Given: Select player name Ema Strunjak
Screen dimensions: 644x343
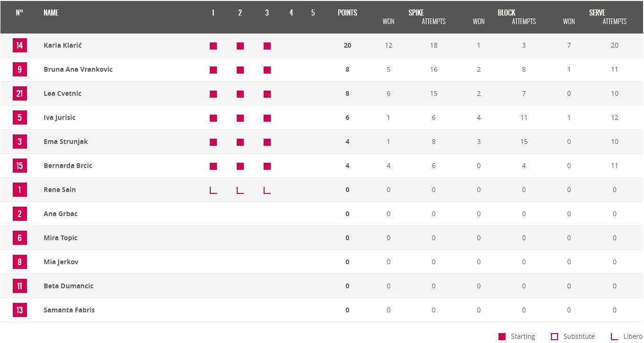Looking at the screenshot, I should 66,142.
